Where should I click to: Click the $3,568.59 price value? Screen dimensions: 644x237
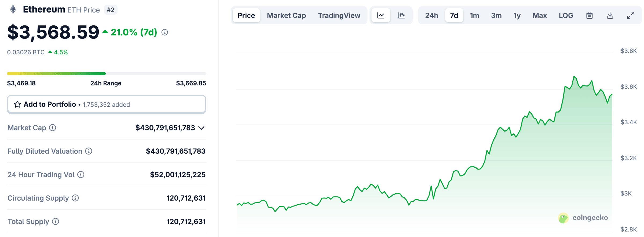(53, 32)
